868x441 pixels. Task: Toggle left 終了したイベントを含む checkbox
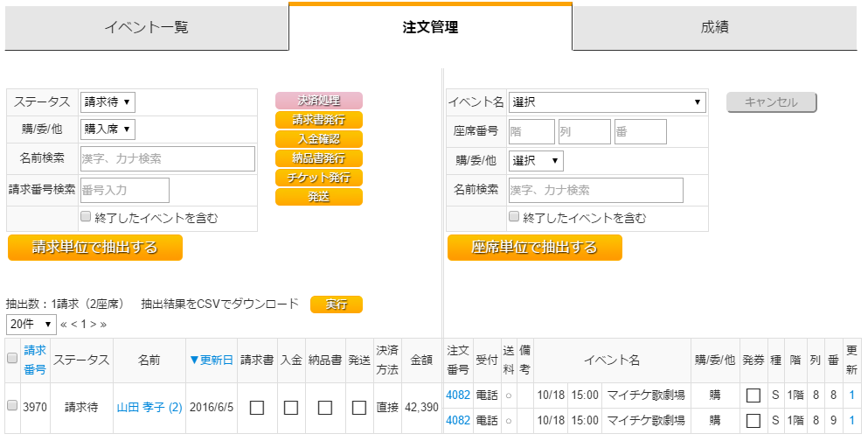[x=86, y=217]
